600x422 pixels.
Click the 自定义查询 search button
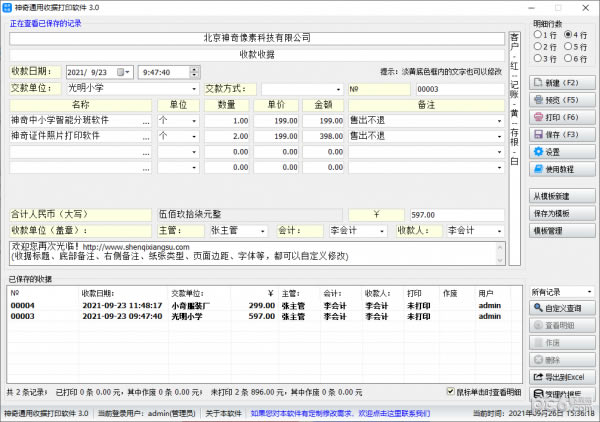coord(561,307)
